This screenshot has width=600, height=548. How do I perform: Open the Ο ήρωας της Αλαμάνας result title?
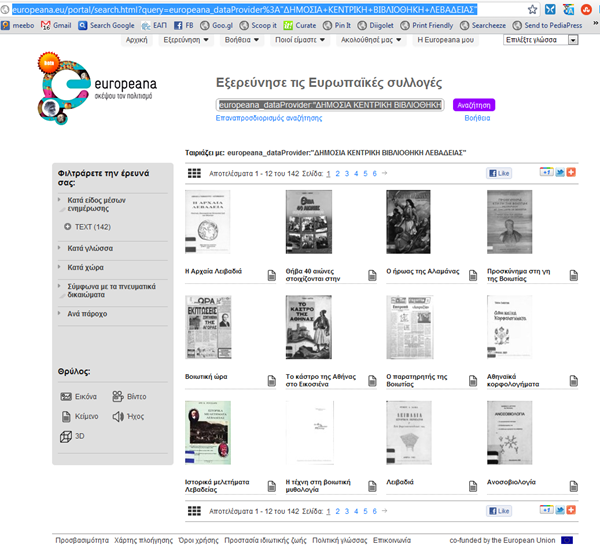[422, 271]
